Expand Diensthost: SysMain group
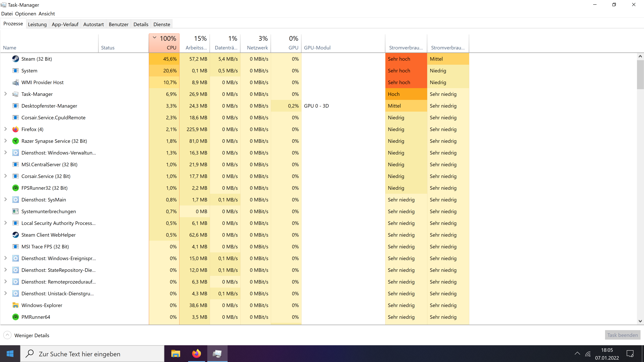 click(6, 199)
